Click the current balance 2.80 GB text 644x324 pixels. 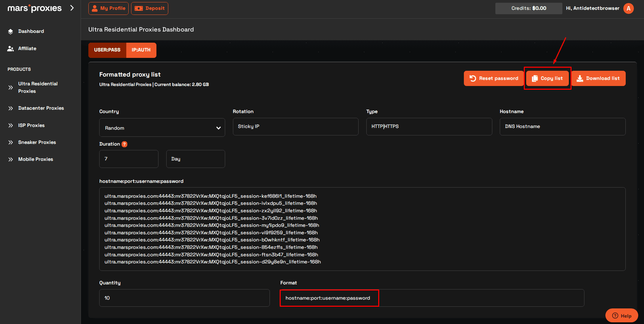(x=181, y=85)
